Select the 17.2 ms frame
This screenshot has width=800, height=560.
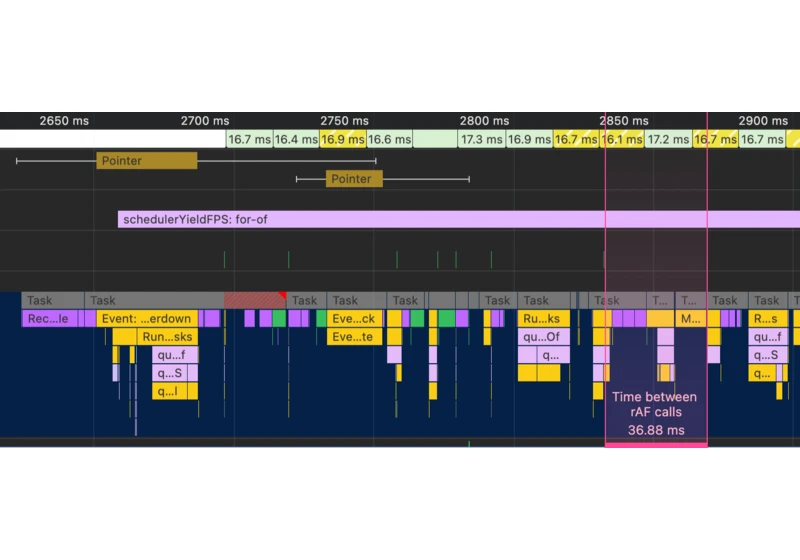(668, 139)
